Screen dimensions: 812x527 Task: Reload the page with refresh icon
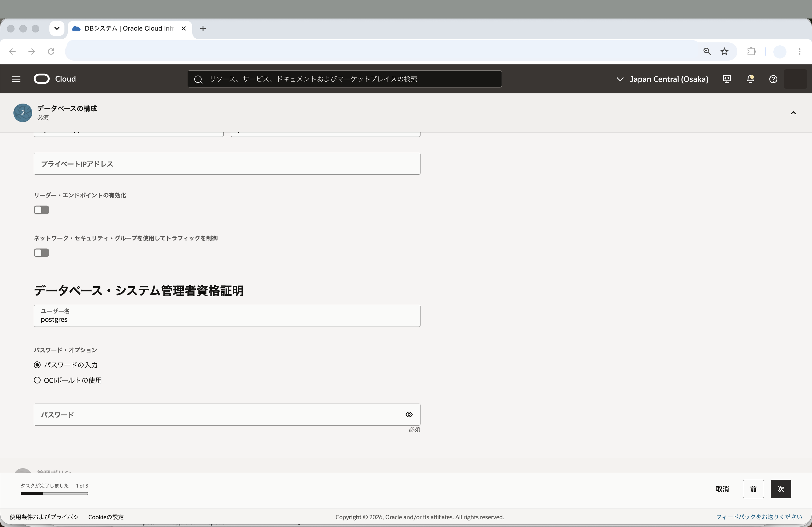click(51, 52)
